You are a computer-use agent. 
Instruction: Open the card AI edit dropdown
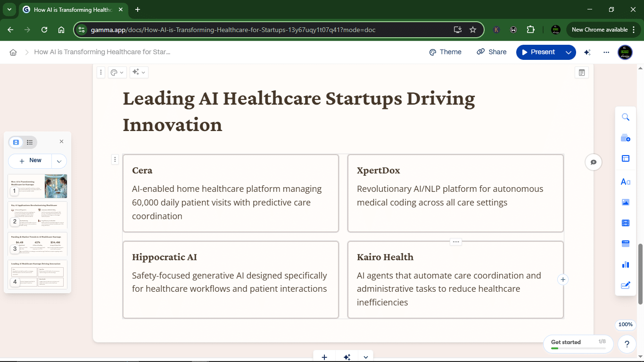139,72
